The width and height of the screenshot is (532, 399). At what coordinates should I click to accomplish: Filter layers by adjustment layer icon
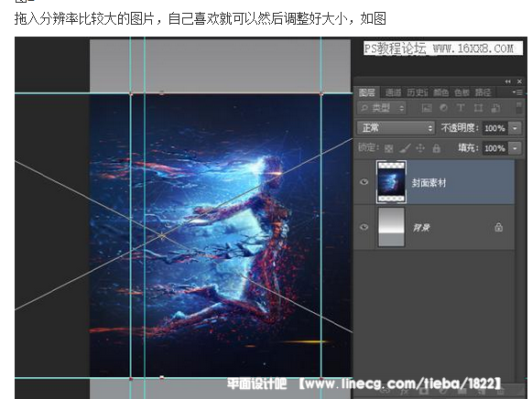pyautogui.click(x=443, y=108)
